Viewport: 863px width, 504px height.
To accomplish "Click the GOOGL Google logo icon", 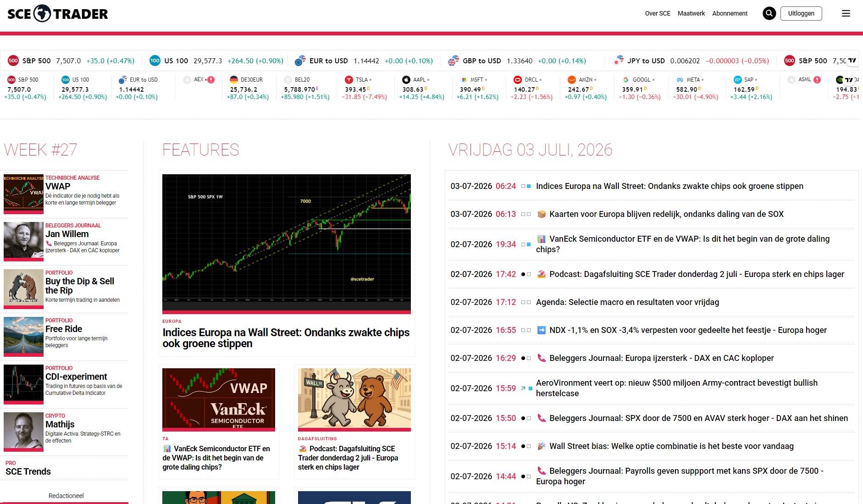I will [x=626, y=80].
